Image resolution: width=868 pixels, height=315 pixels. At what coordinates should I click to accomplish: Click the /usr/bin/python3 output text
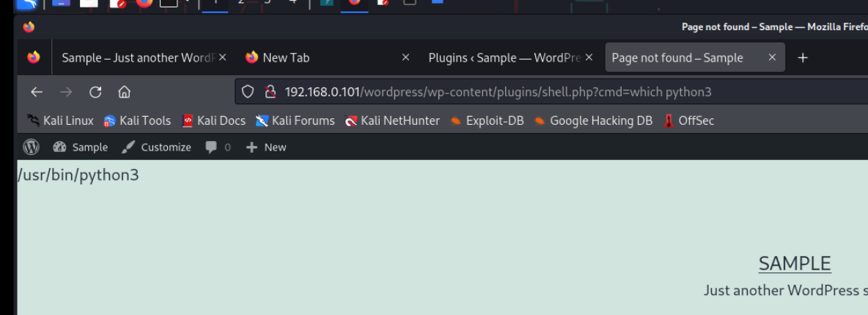coord(78,175)
